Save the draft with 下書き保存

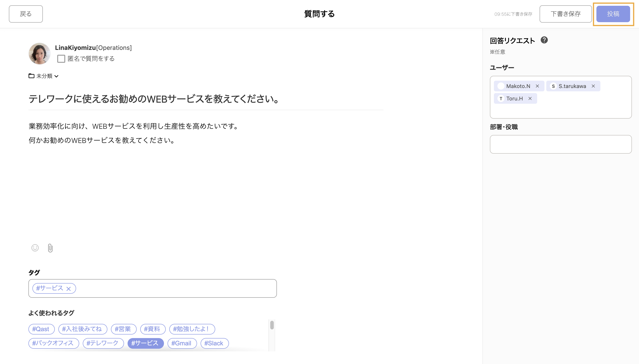[565, 14]
